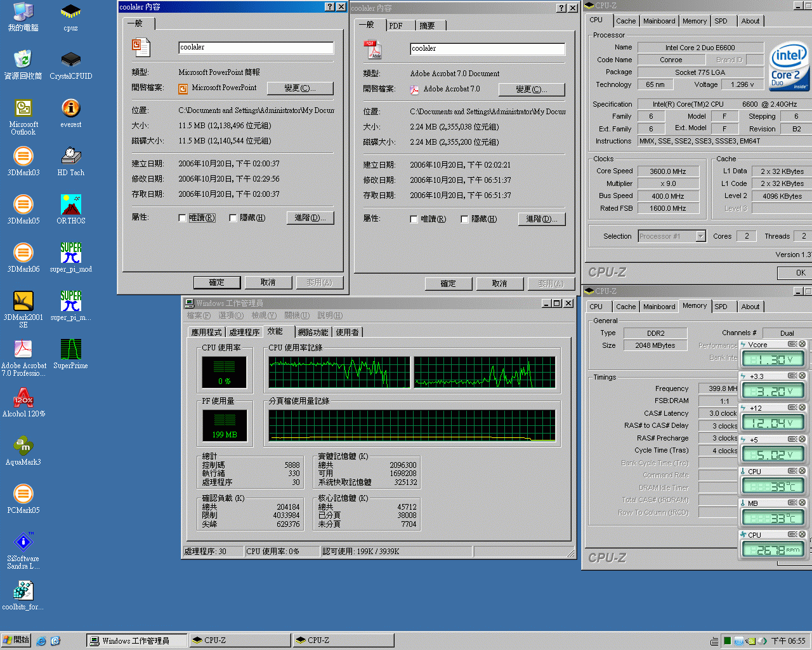Click 進階 button in PowerPoint properties dialog
This screenshot has width=812, height=650.
point(310,218)
